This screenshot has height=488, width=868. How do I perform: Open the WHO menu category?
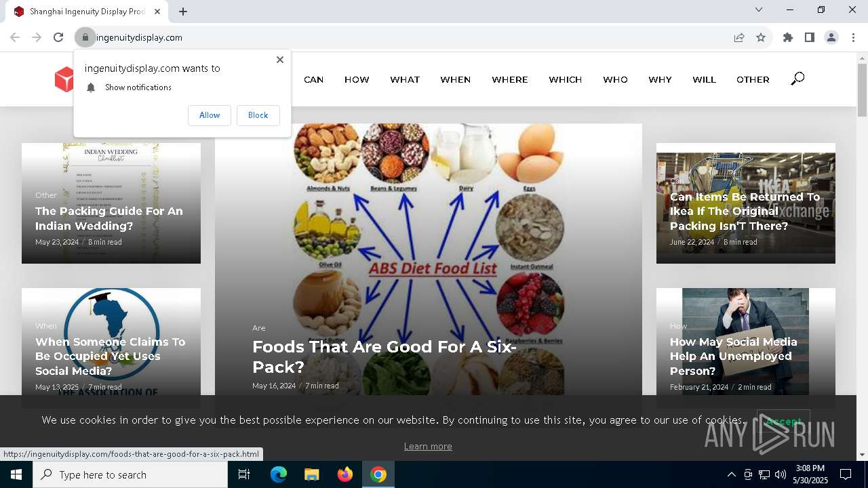point(615,79)
